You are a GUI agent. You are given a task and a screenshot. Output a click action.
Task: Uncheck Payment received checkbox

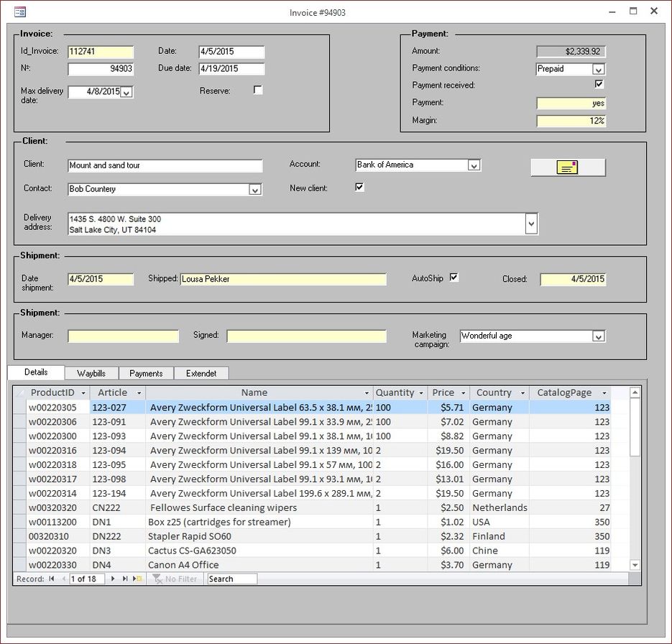599,84
